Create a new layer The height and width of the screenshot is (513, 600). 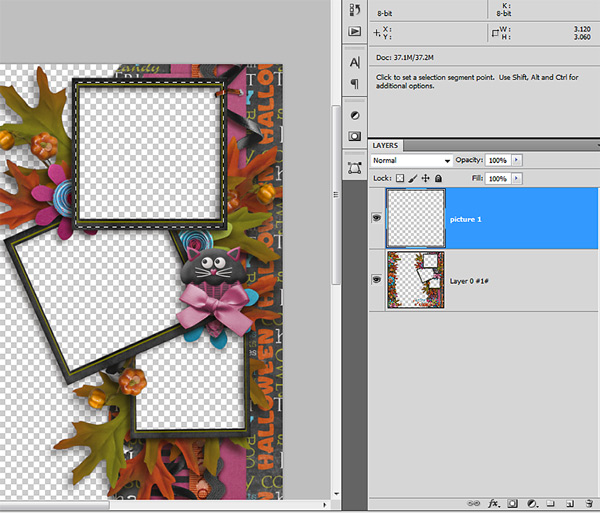[x=569, y=503]
